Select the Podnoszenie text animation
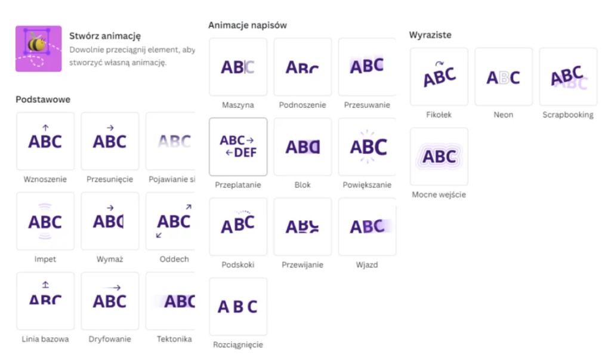611x364 pixels. click(x=303, y=67)
